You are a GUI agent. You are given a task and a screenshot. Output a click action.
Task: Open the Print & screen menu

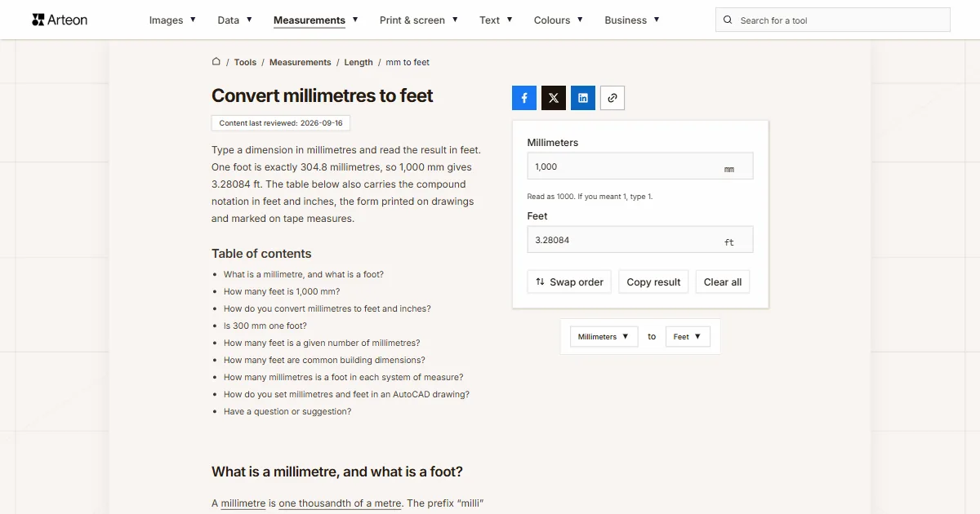[419, 20]
